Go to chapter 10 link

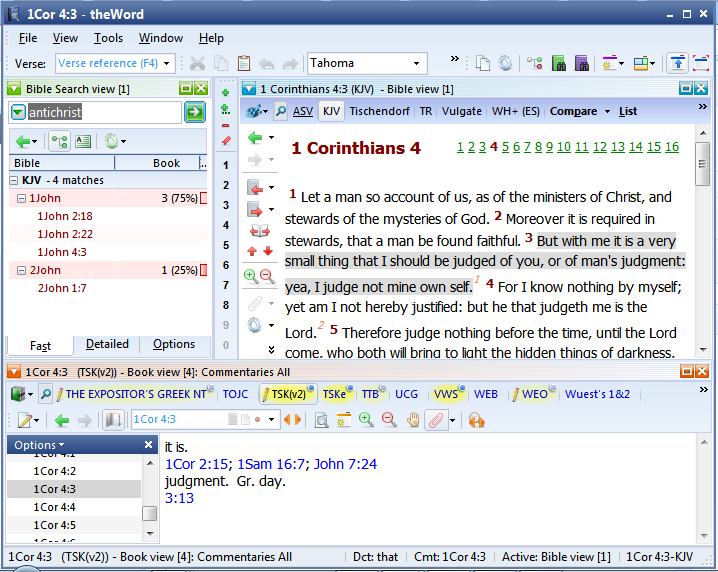(x=564, y=148)
